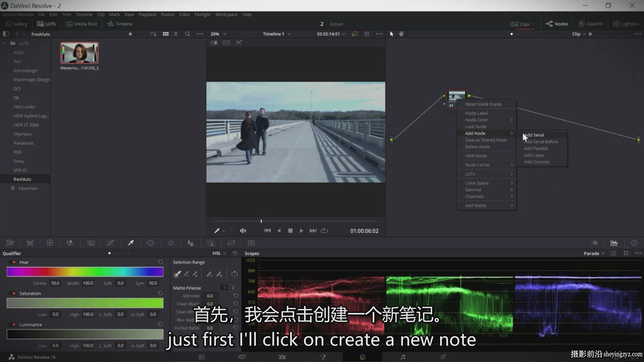Select the Westernlu LUT thumbnail
This screenshot has height=362, width=644.
pos(79,53)
